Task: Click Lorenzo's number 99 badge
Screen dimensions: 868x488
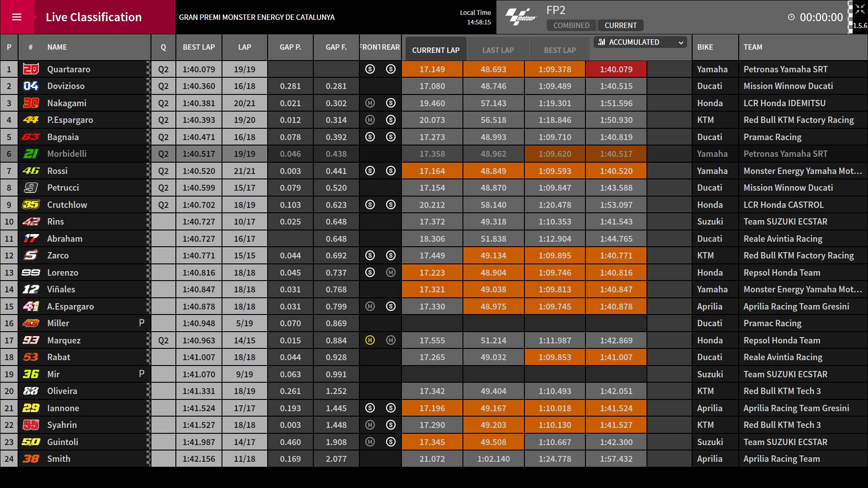Action: 31,272
